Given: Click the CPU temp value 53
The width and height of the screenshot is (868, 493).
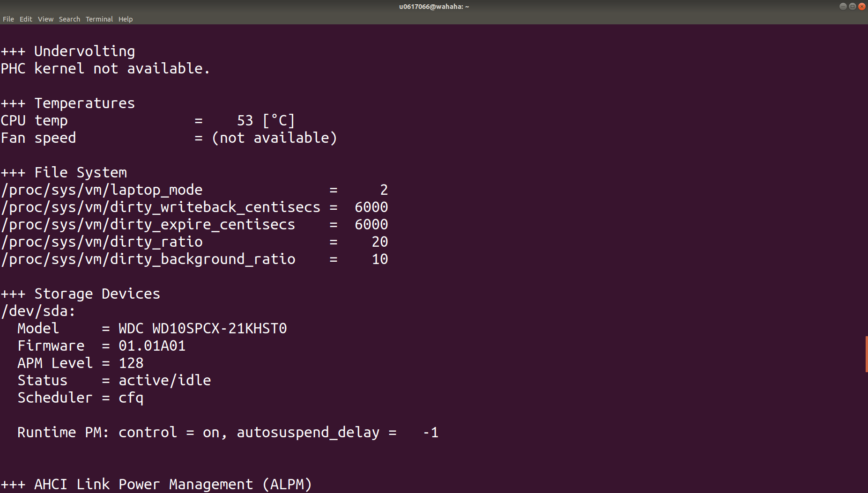Looking at the screenshot, I should [x=245, y=120].
